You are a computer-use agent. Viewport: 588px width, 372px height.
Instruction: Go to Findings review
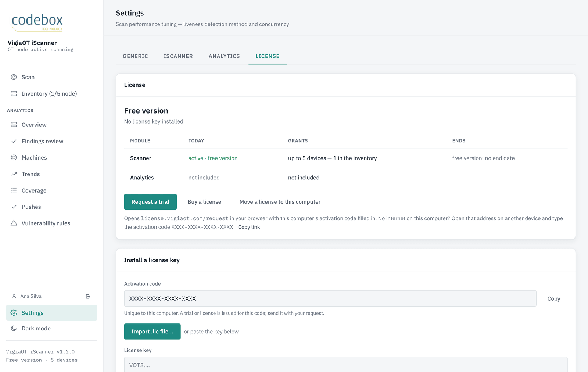(51, 141)
